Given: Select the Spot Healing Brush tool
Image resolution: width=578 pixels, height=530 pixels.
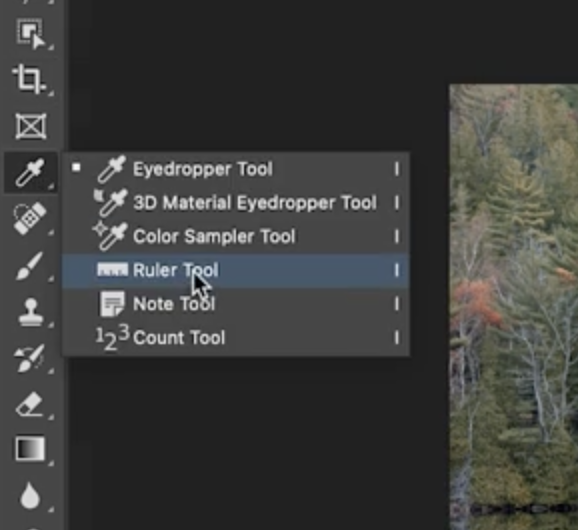Looking at the screenshot, I should pyautogui.click(x=30, y=218).
